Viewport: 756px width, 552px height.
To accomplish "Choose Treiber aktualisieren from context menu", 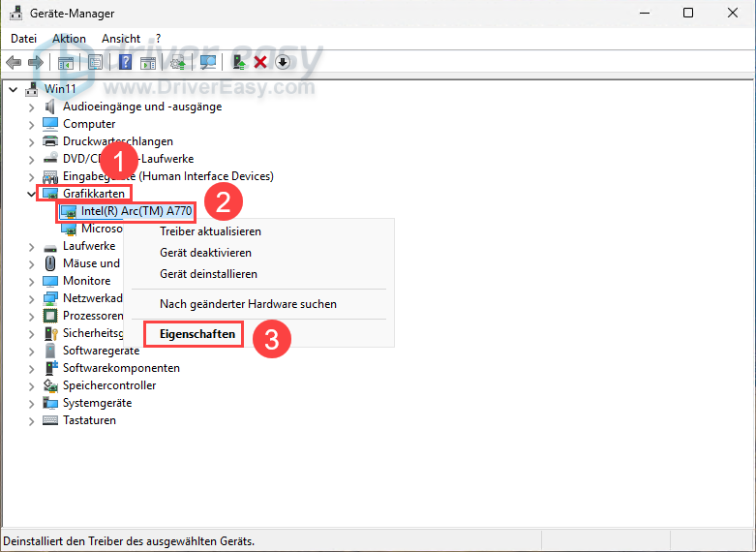I will click(x=211, y=231).
